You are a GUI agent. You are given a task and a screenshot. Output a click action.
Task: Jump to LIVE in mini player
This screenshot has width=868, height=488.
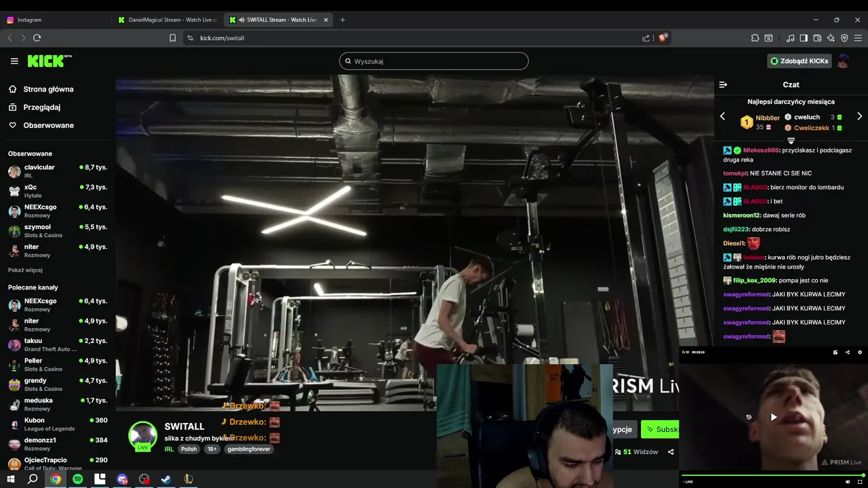688,482
